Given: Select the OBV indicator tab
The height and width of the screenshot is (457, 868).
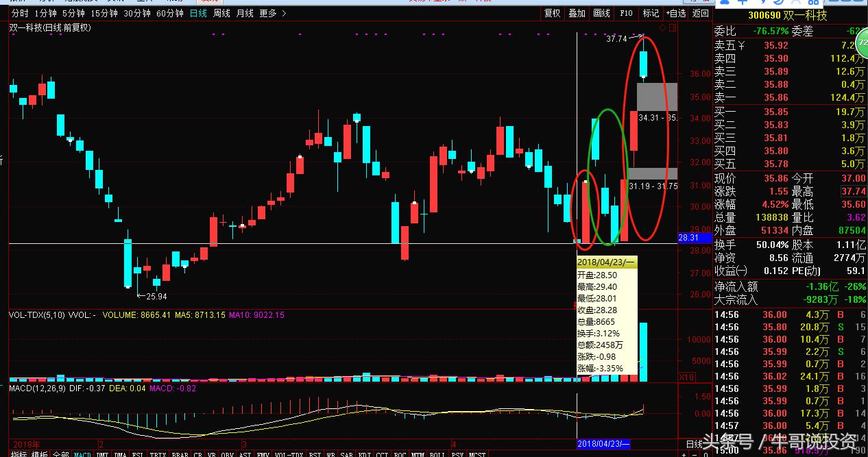Looking at the screenshot, I should point(228,454).
